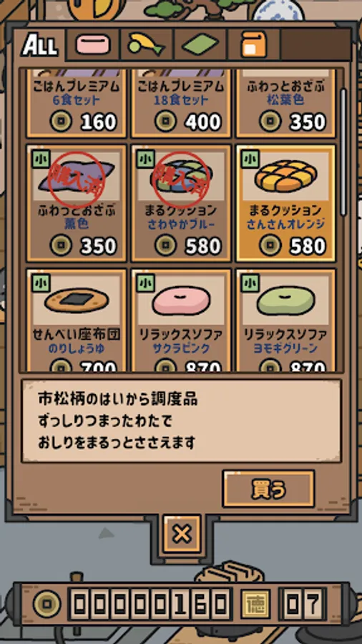Open the fish food category tab
Viewport: 362px width, 644px height.
(x=147, y=45)
